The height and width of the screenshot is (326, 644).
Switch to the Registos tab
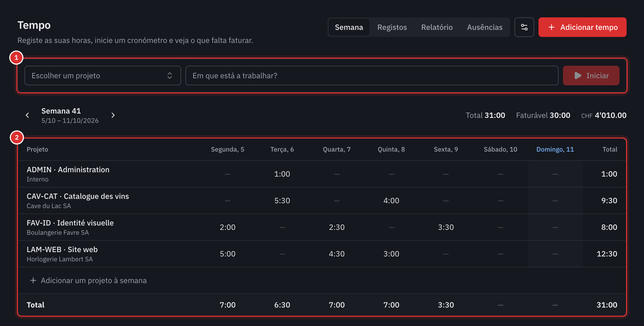(x=392, y=27)
